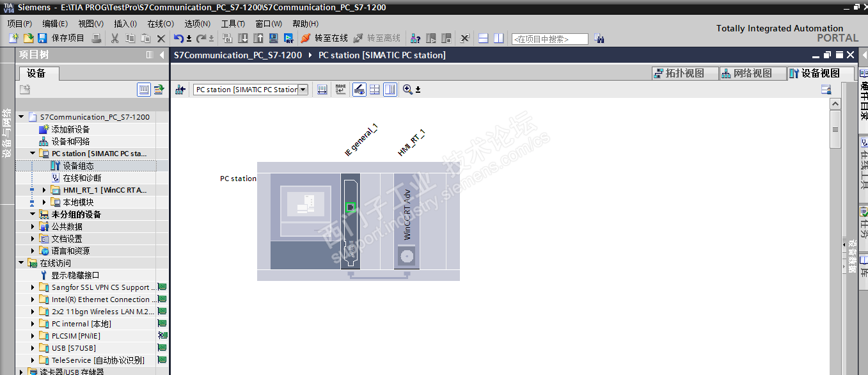Collapse the project tree panel arrow
868x375 pixels.
162,55
